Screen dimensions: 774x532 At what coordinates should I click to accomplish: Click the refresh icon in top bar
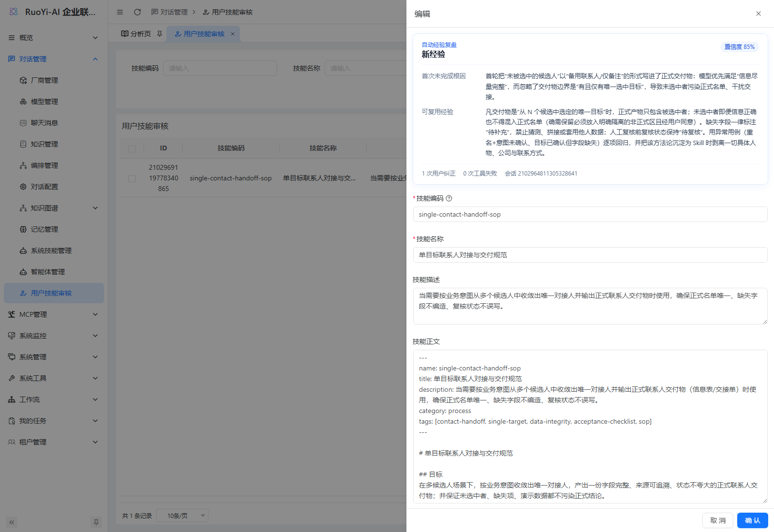(137, 12)
